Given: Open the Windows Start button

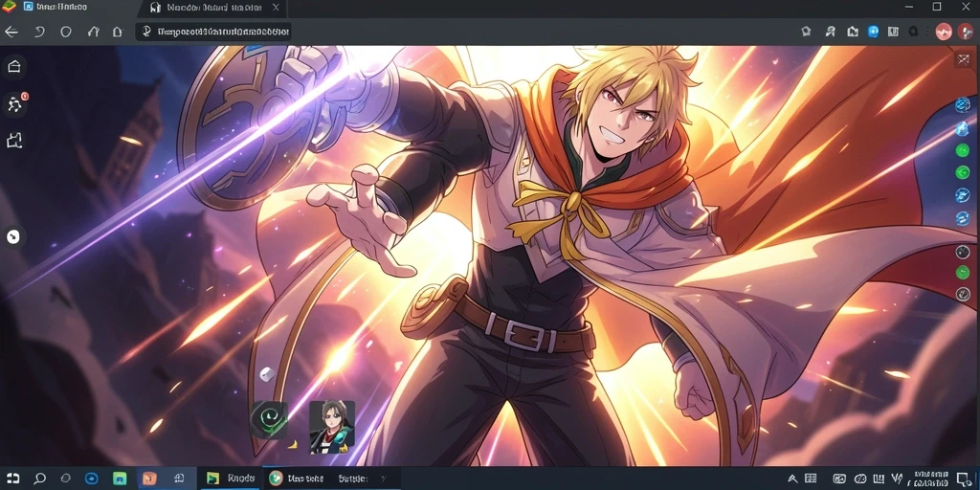Looking at the screenshot, I should (12, 479).
